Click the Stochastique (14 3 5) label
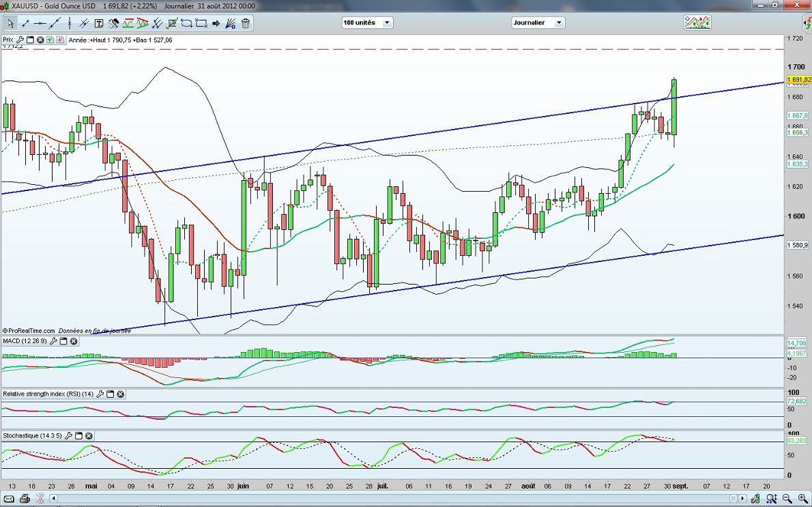Screen dimensions: 812x507 (33, 435)
